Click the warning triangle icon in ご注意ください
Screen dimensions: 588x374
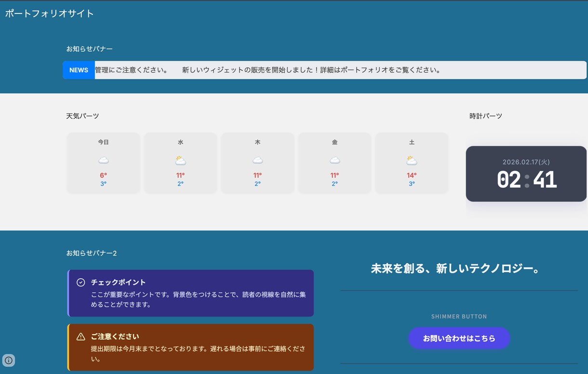[81, 336]
